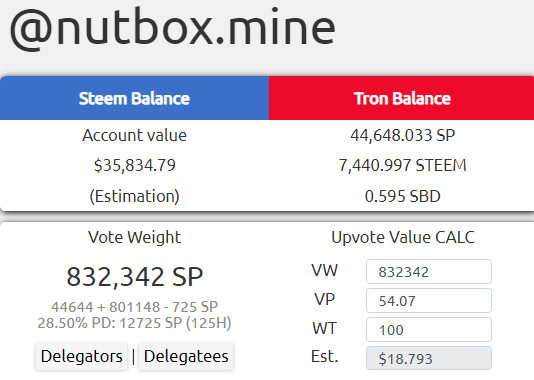This screenshot has width=534, height=380.
Task: Click the (Estimation) label
Action: 135,196
